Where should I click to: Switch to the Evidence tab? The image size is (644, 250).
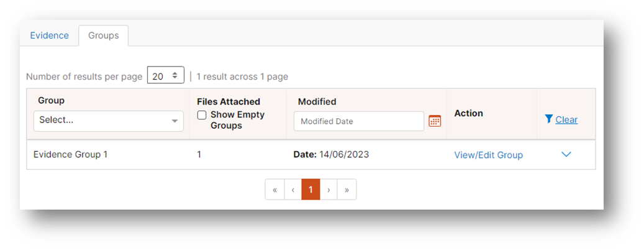click(49, 35)
